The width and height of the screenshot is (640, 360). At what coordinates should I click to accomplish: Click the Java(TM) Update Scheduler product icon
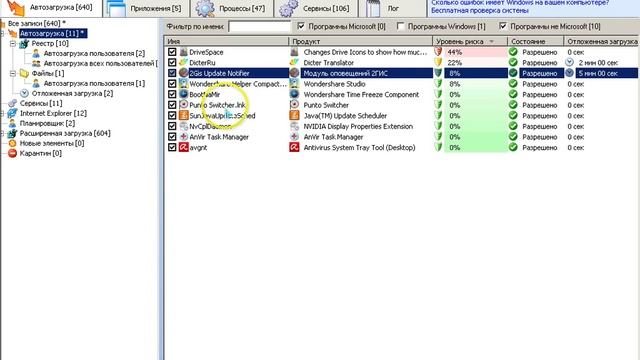(294, 116)
